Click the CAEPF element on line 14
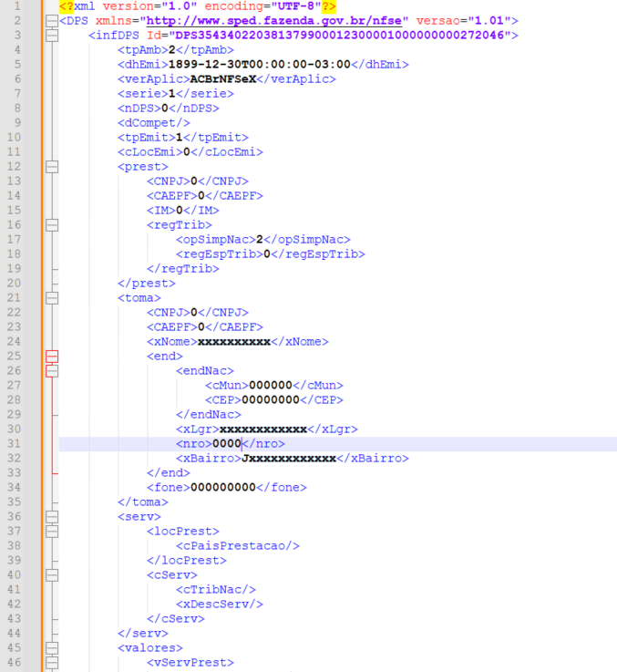The width and height of the screenshot is (617, 672). [205, 196]
